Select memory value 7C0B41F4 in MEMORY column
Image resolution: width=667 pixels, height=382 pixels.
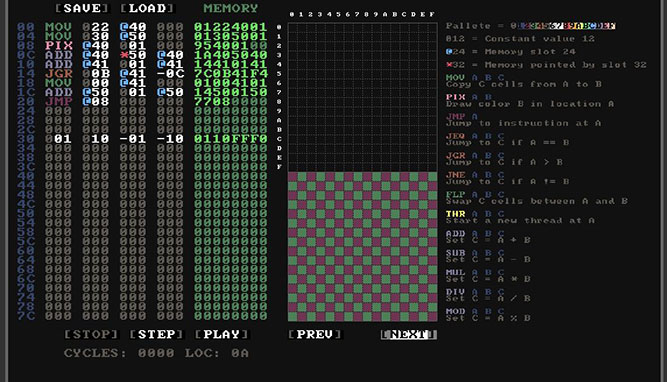click(x=231, y=74)
